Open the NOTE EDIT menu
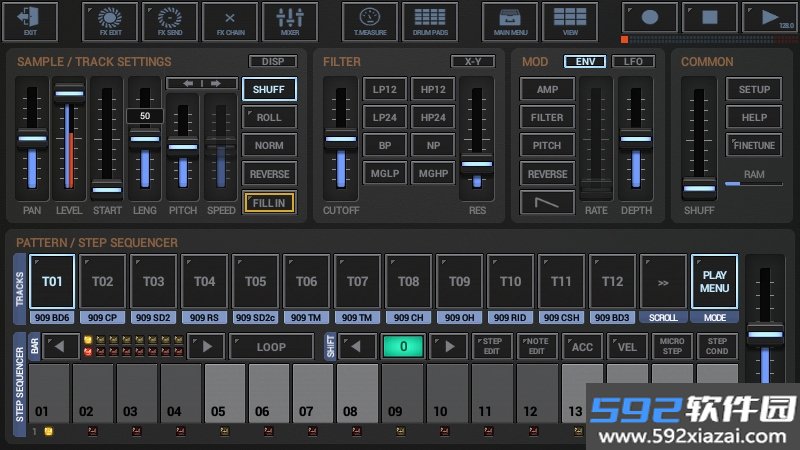The height and width of the screenshot is (450, 800). (x=536, y=347)
